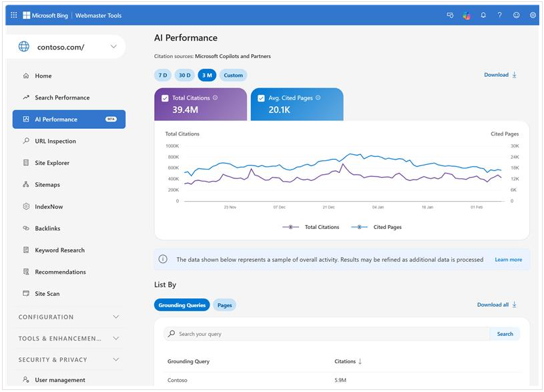The width and height of the screenshot is (544, 392).
Task: Click the Search your query field
Action: click(327, 334)
